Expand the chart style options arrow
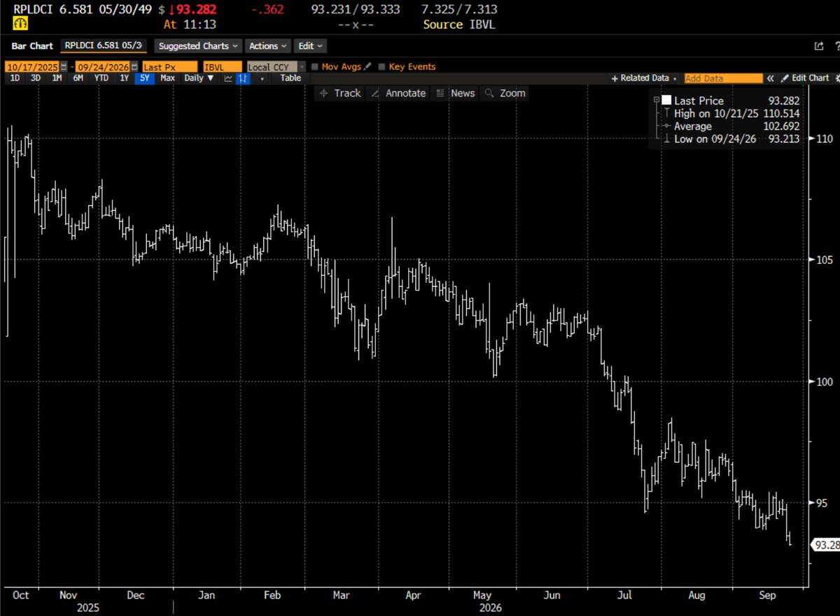840x616 pixels. (x=262, y=78)
